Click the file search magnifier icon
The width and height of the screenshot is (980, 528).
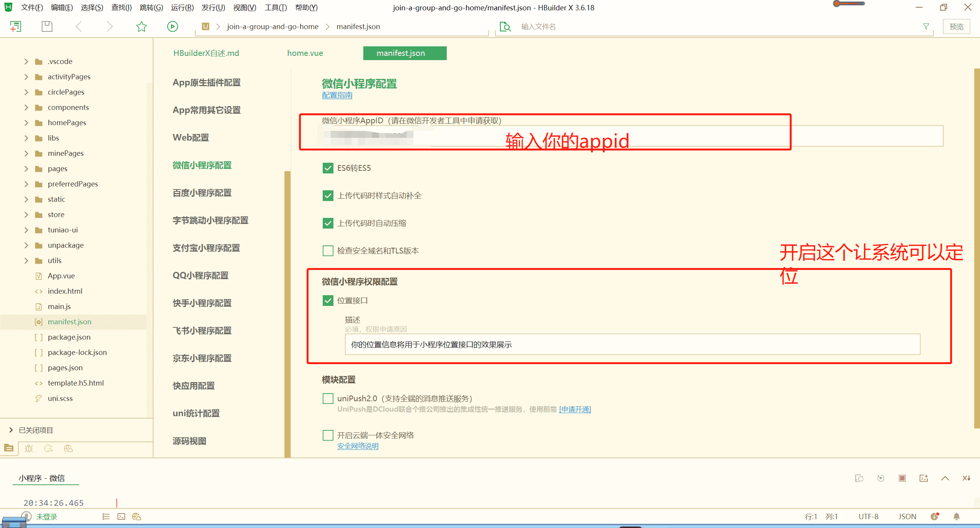click(x=505, y=26)
